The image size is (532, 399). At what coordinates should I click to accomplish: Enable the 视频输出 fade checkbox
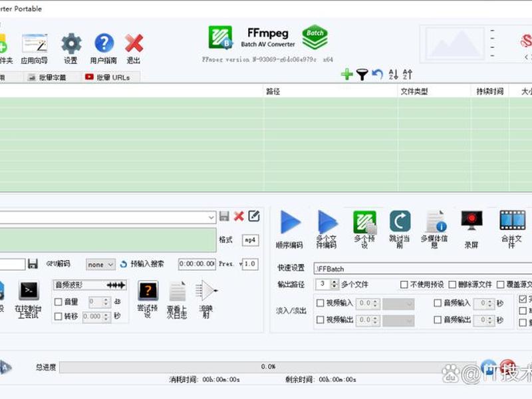pyautogui.click(x=320, y=320)
